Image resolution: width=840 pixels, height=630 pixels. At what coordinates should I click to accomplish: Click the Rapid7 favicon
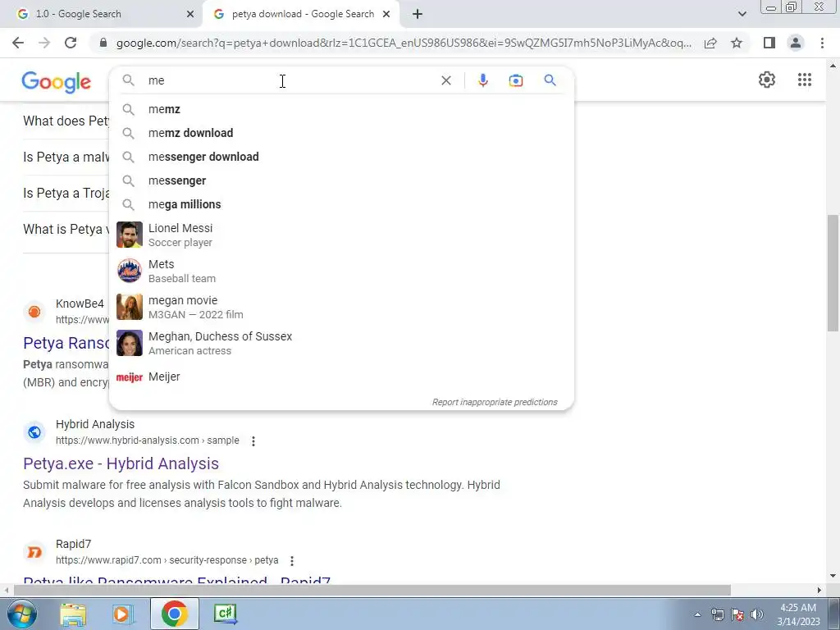point(34,552)
